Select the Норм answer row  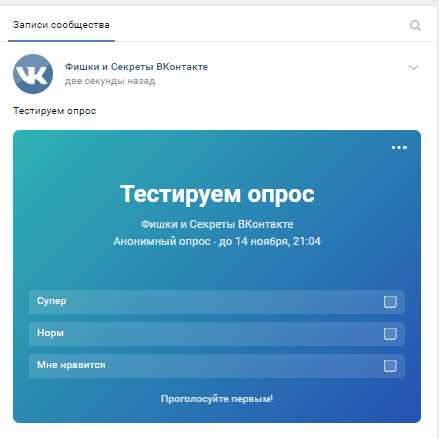(x=217, y=334)
